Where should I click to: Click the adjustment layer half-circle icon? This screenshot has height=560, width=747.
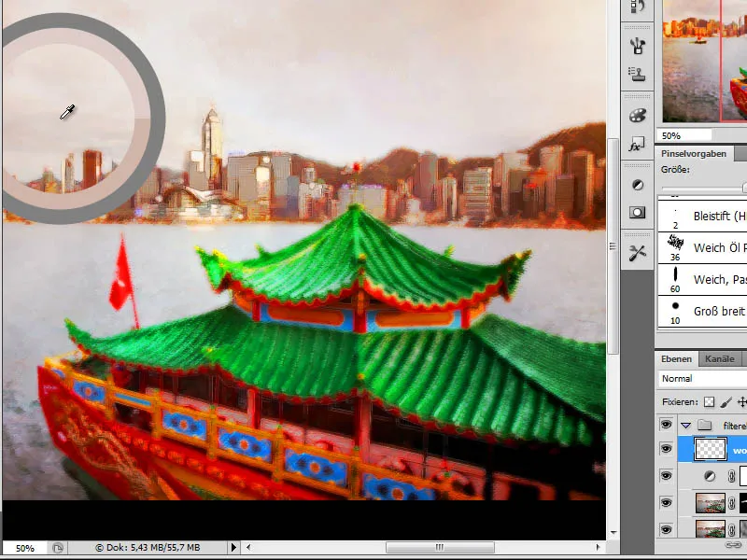tap(710, 476)
